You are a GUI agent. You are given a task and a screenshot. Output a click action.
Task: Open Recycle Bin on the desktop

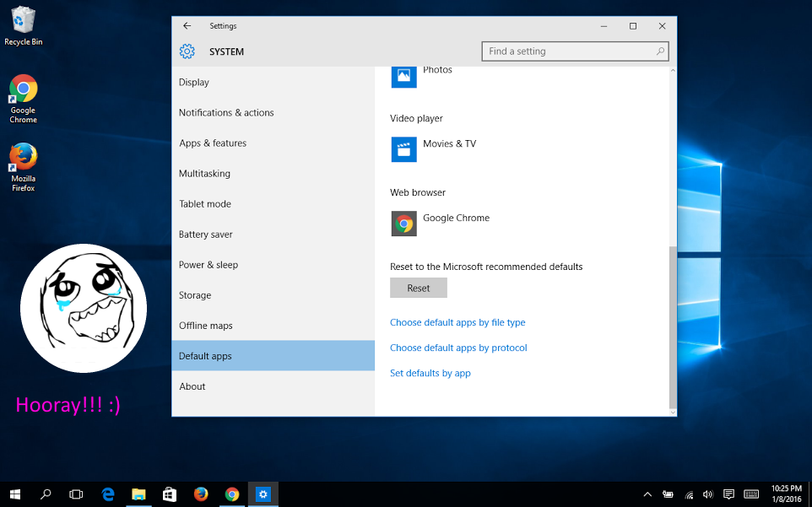[24, 26]
